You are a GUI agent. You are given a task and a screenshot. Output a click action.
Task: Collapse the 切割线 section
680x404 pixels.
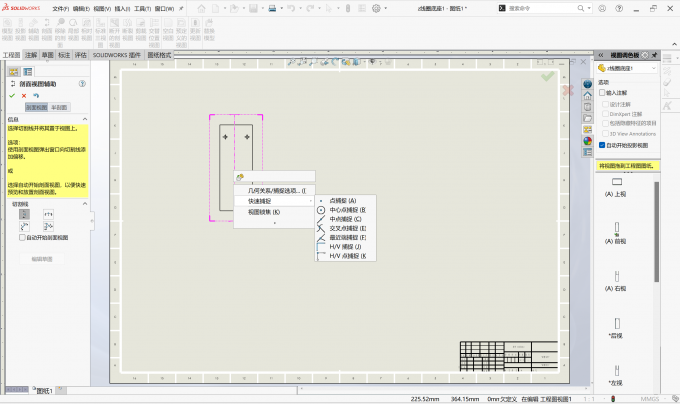coord(85,204)
